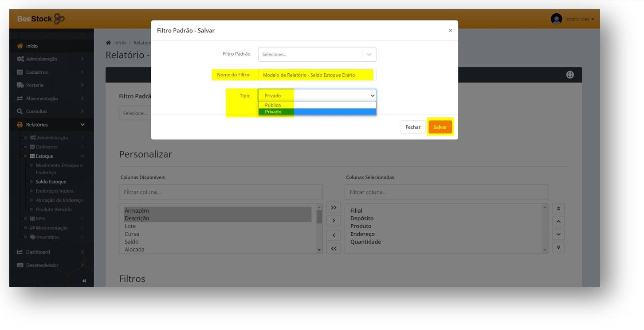Click the Salvar button

[440, 127]
